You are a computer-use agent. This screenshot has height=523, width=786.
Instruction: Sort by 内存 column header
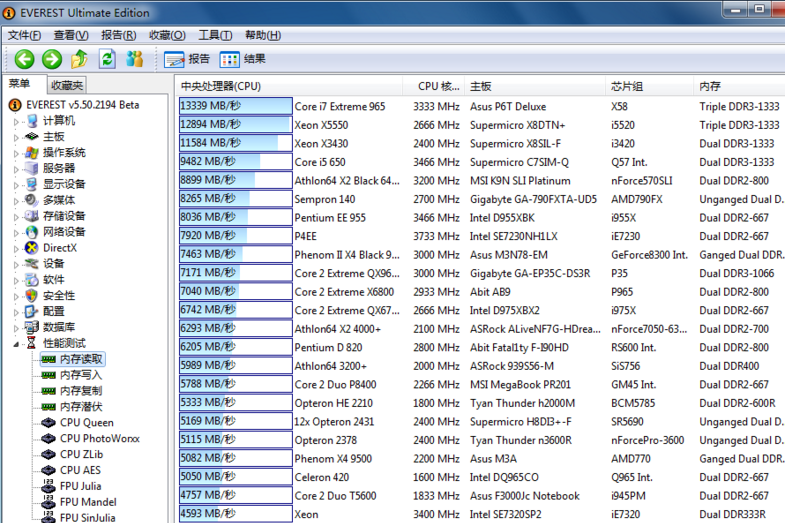739,86
